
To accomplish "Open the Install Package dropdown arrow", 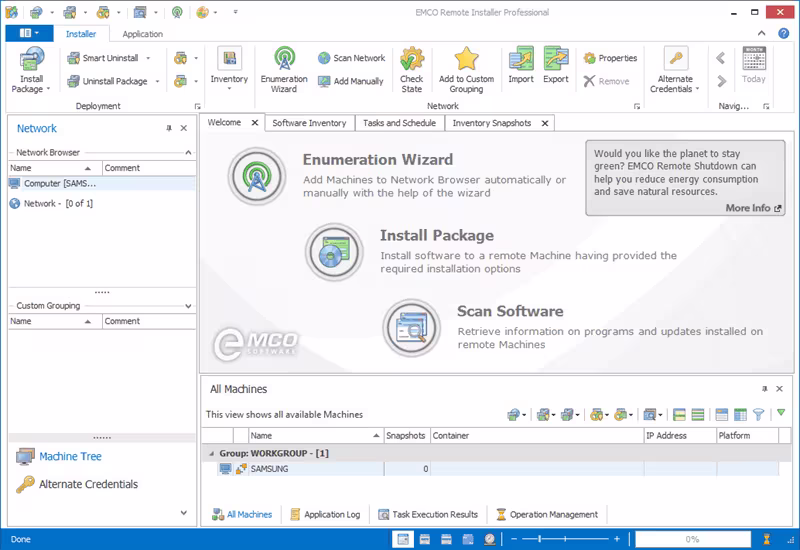I will [48, 89].
